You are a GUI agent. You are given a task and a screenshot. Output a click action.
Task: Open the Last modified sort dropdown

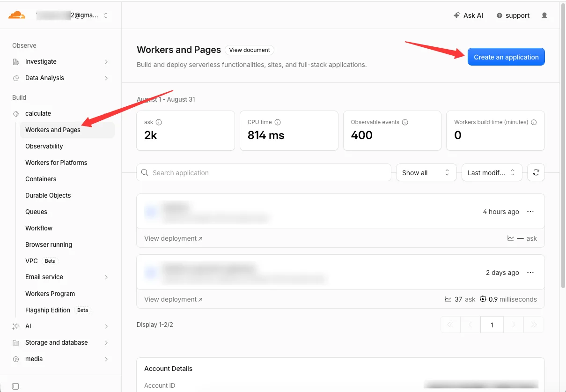(492, 172)
